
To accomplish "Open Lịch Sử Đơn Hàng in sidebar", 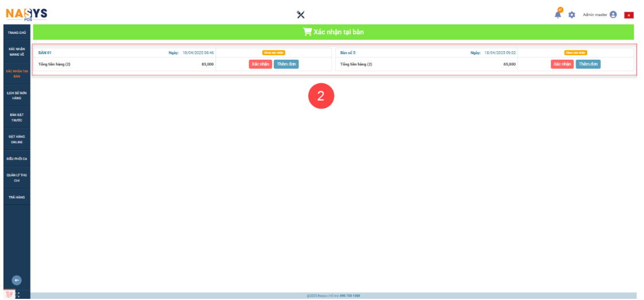I will pos(17,95).
